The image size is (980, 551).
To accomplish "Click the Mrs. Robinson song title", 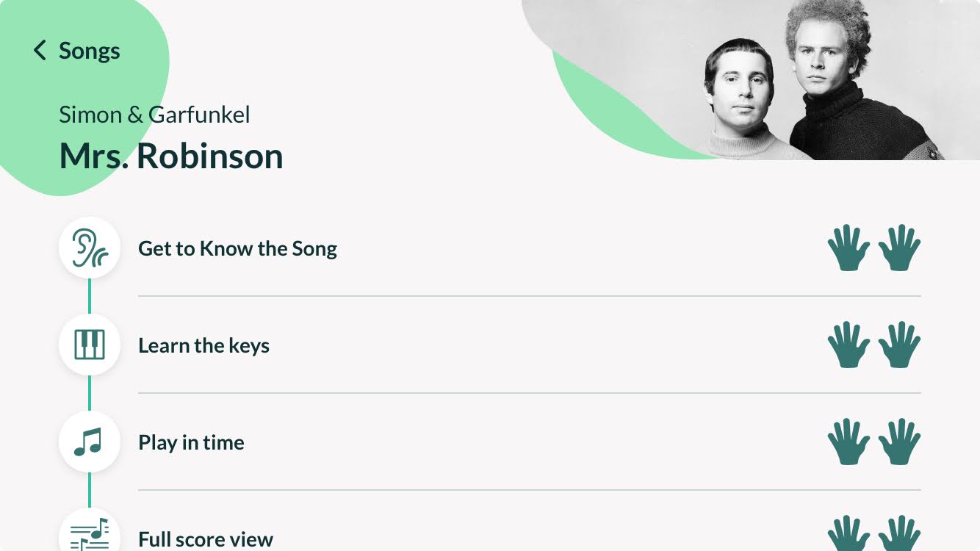I will (171, 156).
